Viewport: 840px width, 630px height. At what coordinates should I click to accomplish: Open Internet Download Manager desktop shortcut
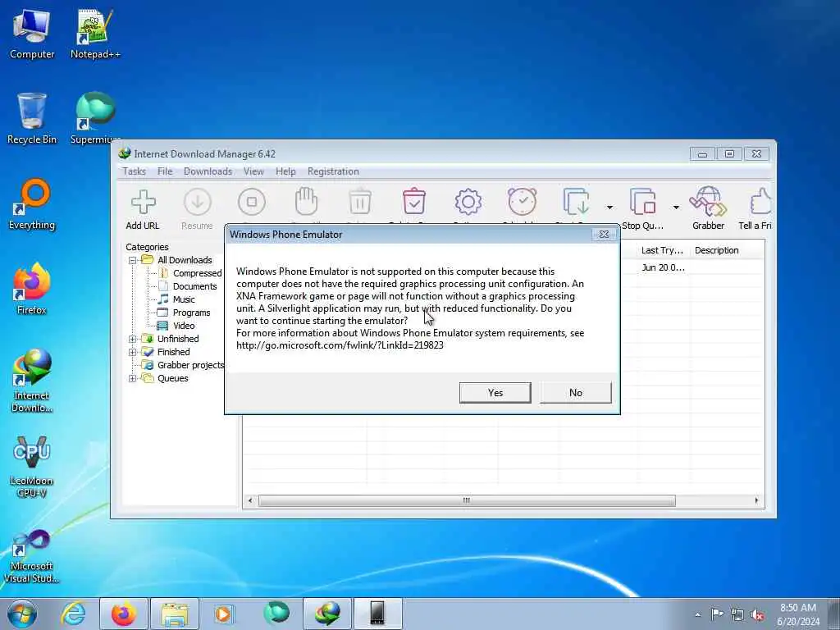[32, 381]
